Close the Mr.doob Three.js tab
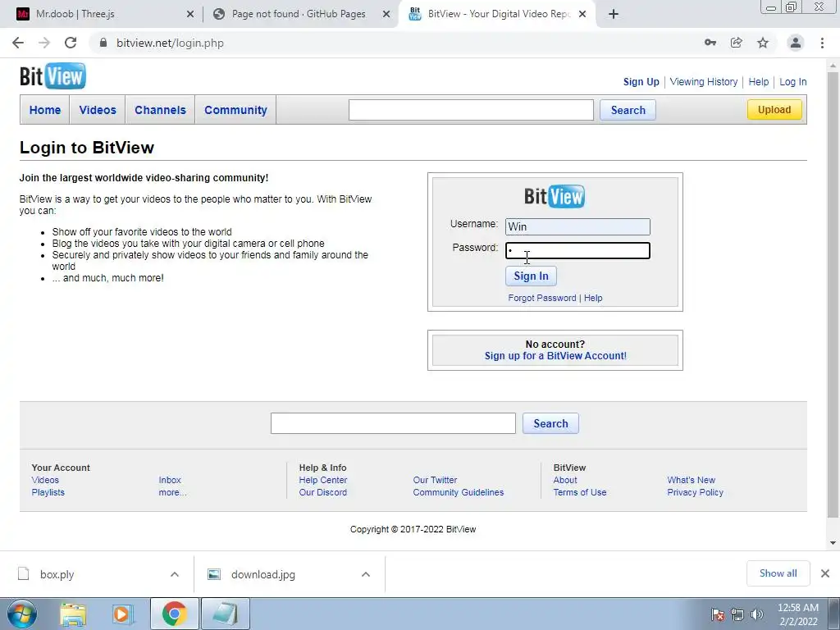Viewport: 840px width, 630px height. [x=190, y=14]
